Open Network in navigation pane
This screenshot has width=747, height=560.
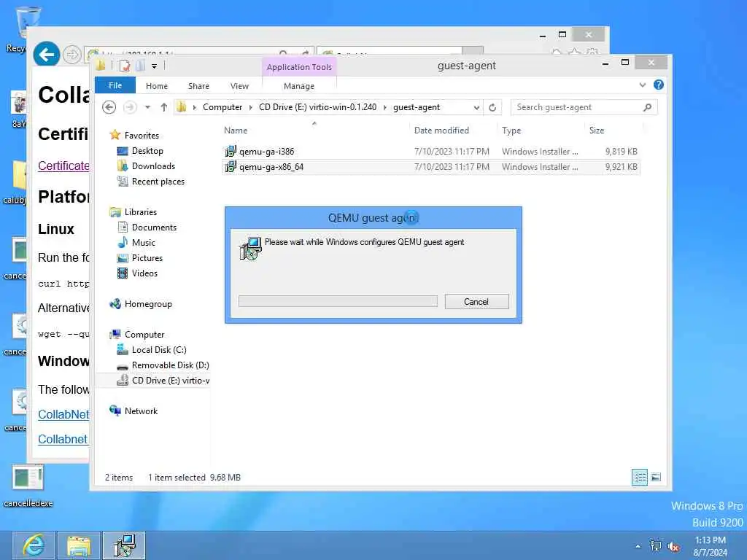(141, 411)
